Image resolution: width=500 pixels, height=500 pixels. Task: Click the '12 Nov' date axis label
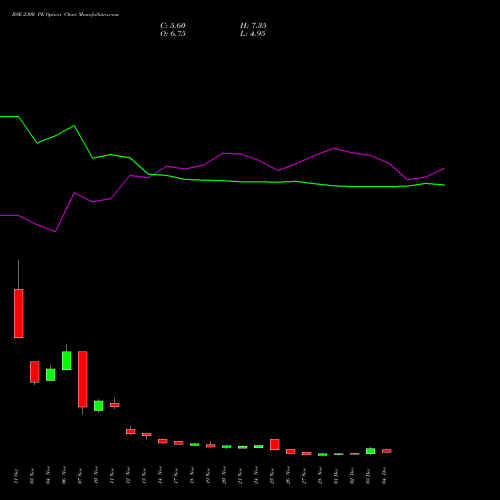(128, 476)
